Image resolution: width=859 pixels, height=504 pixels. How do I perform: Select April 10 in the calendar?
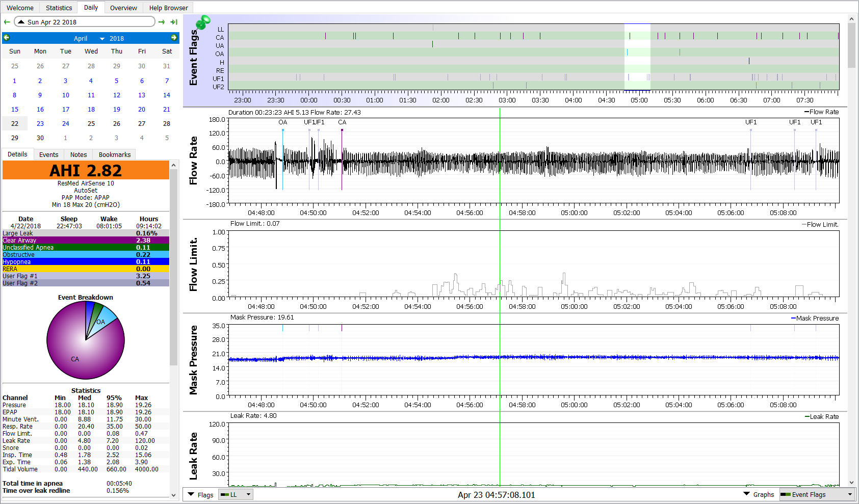(66, 95)
